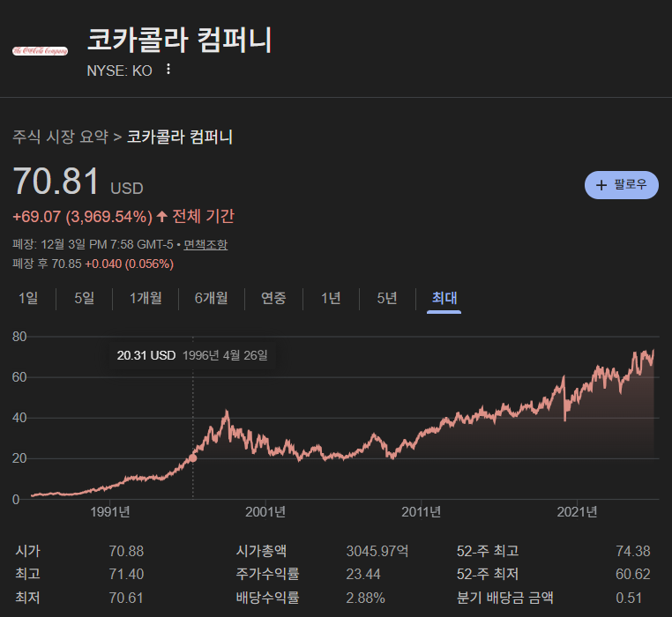Viewport: 672px width, 617px height.
Task: Click the 팔로우 follow button
Action: pyautogui.click(x=622, y=185)
